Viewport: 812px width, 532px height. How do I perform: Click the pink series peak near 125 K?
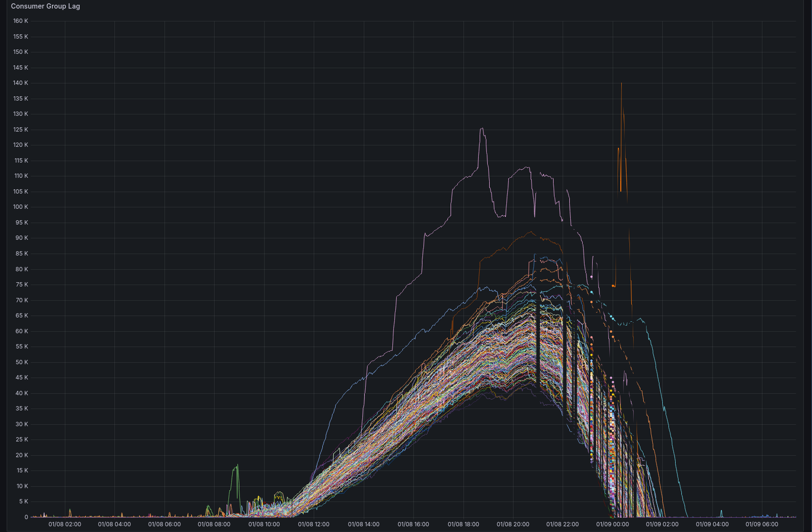[482, 128]
